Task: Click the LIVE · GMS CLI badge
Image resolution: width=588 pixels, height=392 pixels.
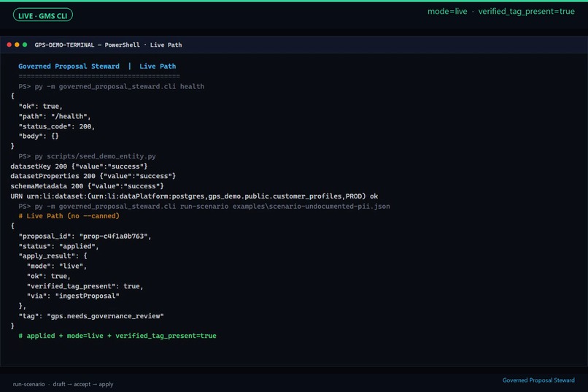Action: coord(43,15)
